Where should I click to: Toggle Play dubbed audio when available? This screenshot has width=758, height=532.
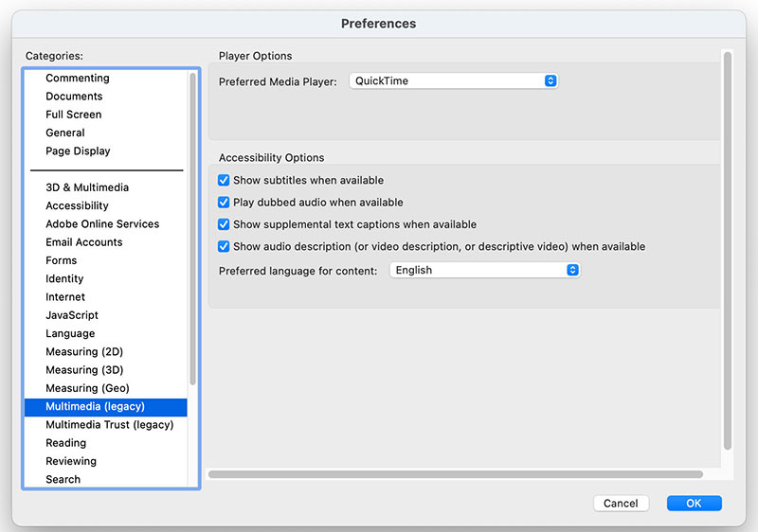(225, 203)
